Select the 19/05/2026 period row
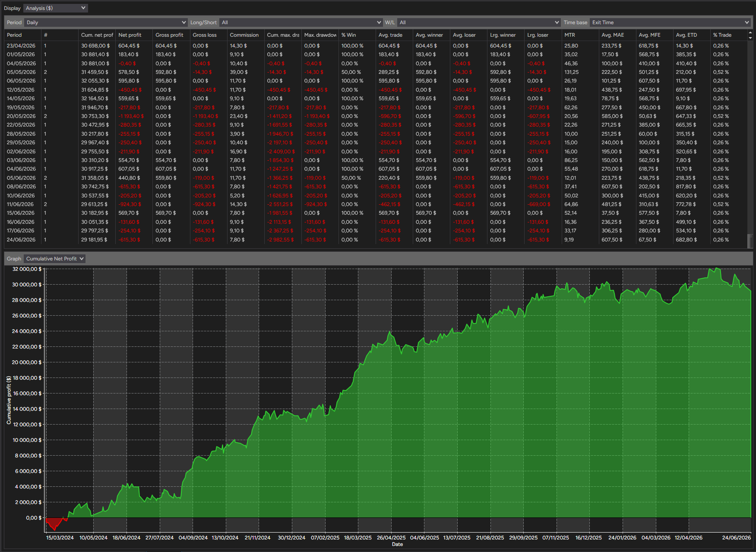The height and width of the screenshot is (552, 756). (376, 108)
